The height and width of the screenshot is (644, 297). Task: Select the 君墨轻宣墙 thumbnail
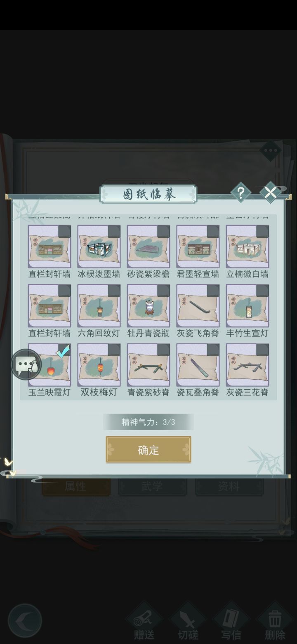(198, 246)
